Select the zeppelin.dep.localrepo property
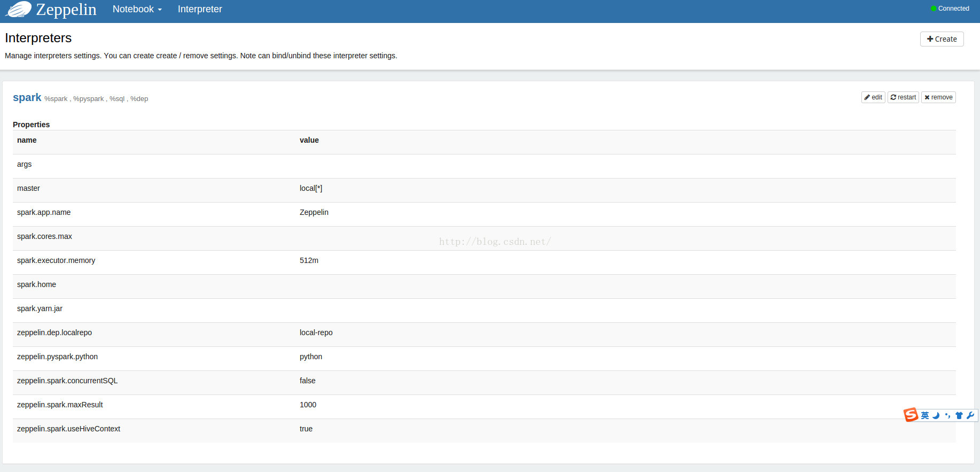 click(55, 332)
